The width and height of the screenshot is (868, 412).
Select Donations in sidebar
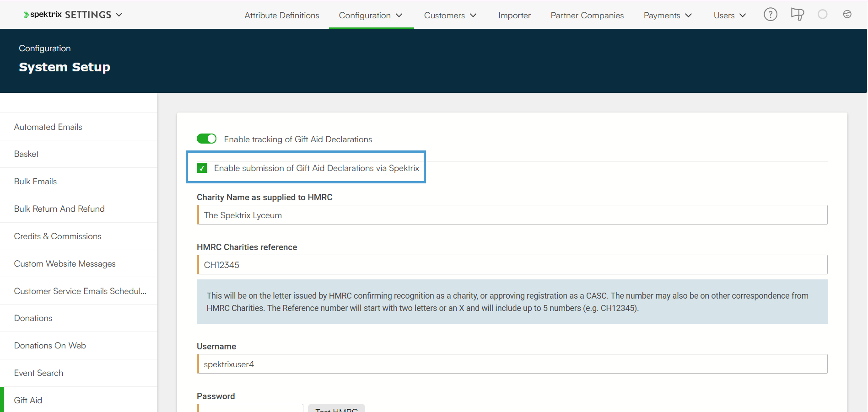[79, 318]
